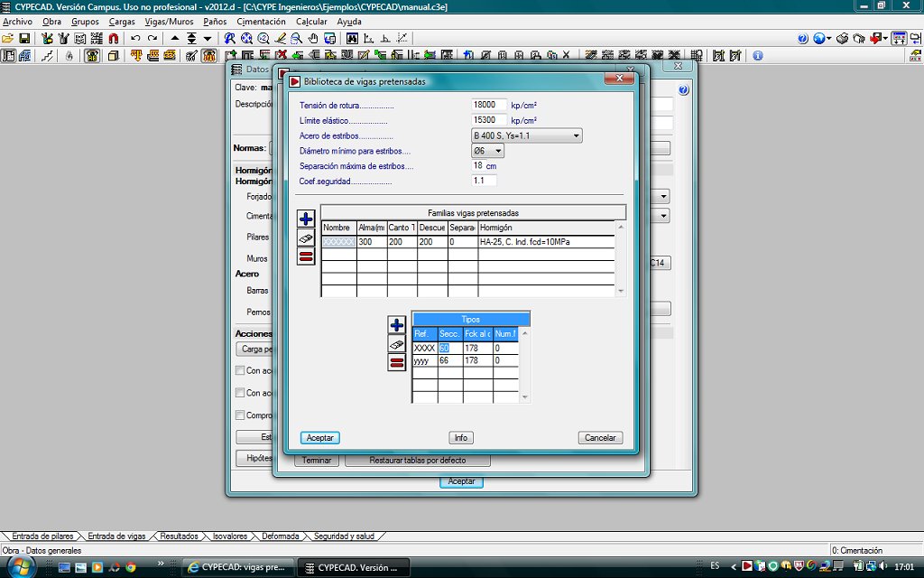Click Cancelar in the Biblioteca dialog
Screen dimensions: 924x578
[600, 438]
